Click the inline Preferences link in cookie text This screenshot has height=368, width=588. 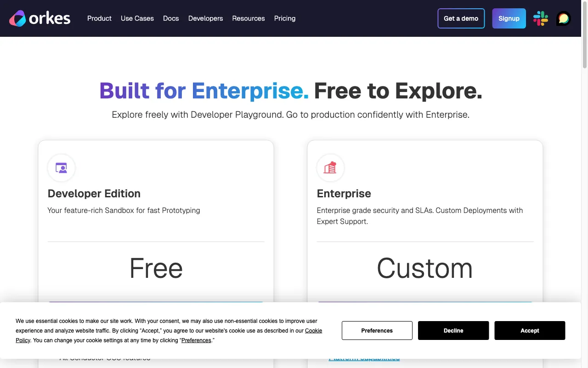pyautogui.click(x=196, y=340)
